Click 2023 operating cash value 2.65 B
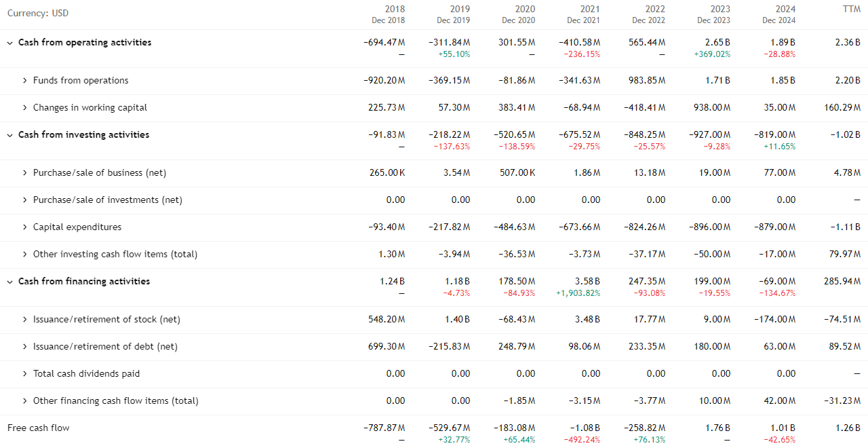 pos(717,42)
